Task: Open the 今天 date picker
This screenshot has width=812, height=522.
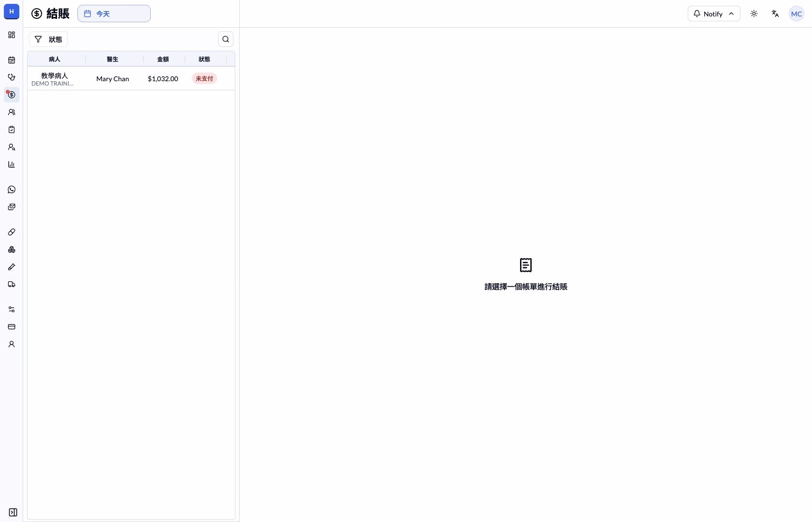Action: tap(114, 14)
